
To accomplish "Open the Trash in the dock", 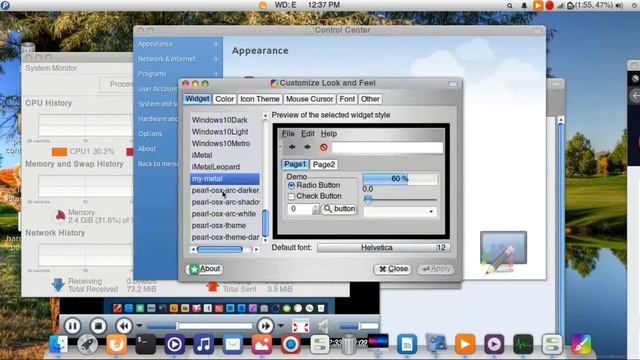I will tap(349, 345).
